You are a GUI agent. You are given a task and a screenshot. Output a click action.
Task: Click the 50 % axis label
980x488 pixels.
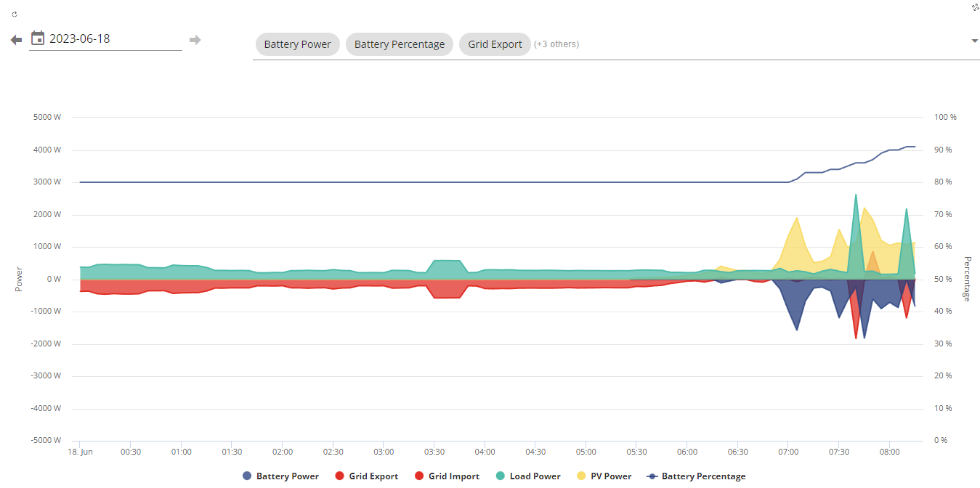click(x=943, y=280)
